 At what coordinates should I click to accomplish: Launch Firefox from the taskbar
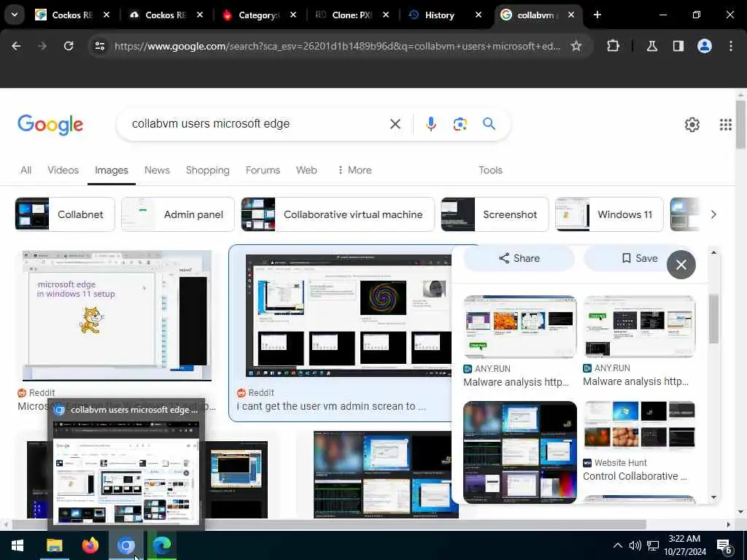pos(90,545)
